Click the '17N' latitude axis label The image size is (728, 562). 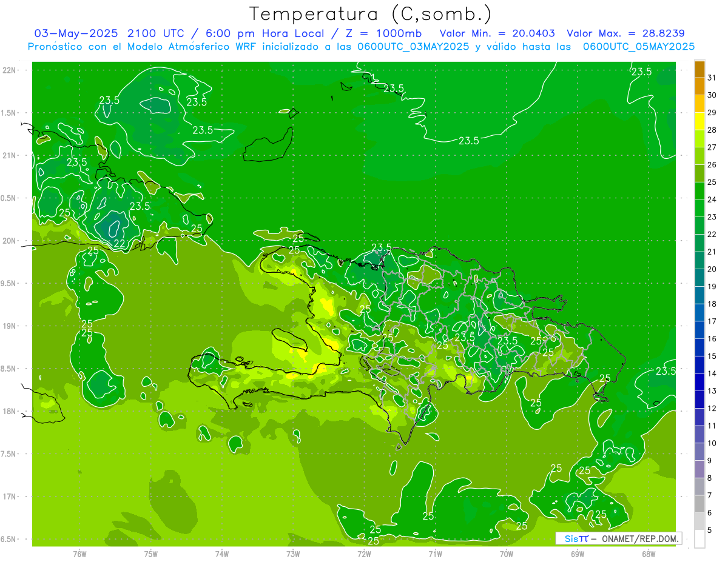coord(10,497)
